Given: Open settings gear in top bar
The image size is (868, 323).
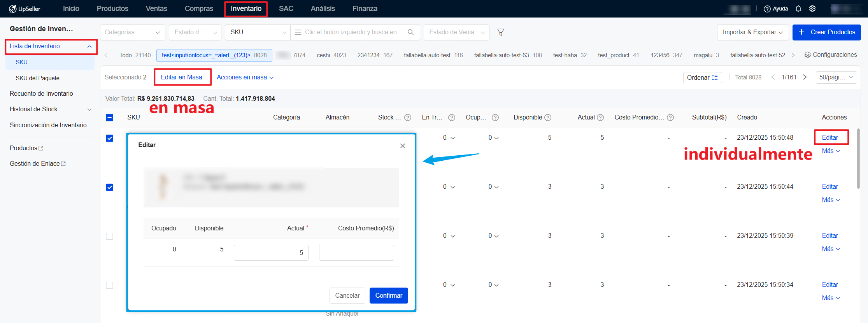Looking at the screenshot, I should (812, 9).
